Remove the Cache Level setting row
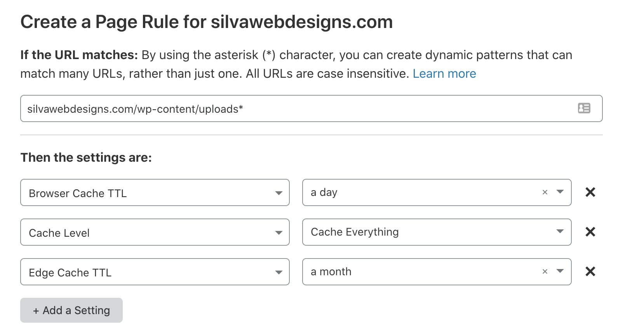The width and height of the screenshot is (644, 332). pyautogui.click(x=590, y=232)
